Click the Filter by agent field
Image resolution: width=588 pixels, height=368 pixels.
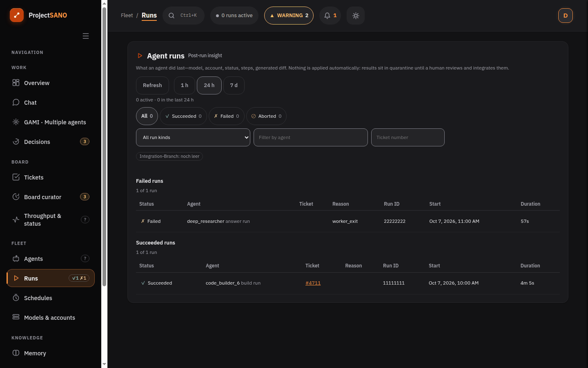[311, 137]
